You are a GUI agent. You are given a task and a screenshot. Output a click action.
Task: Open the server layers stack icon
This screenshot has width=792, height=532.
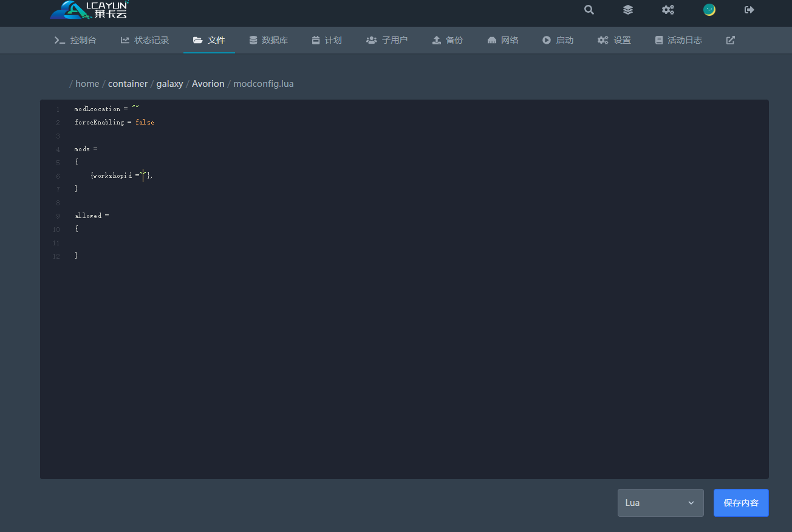[x=627, y=10]
